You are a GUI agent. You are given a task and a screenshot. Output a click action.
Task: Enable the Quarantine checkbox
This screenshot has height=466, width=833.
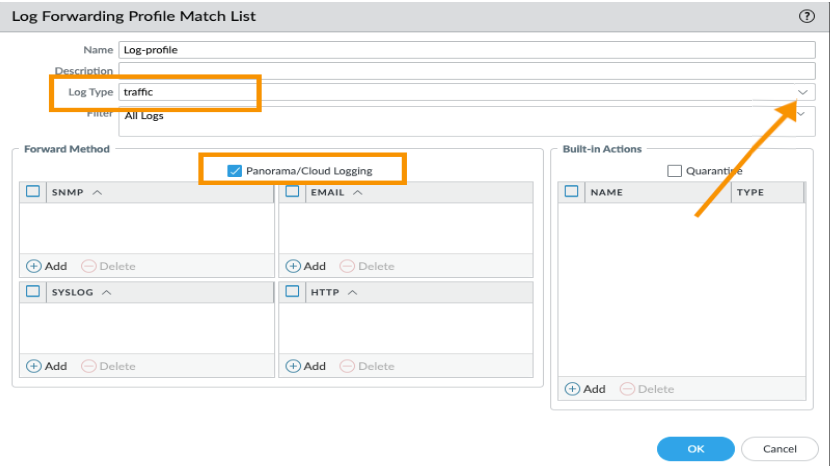tap(674, 171)
